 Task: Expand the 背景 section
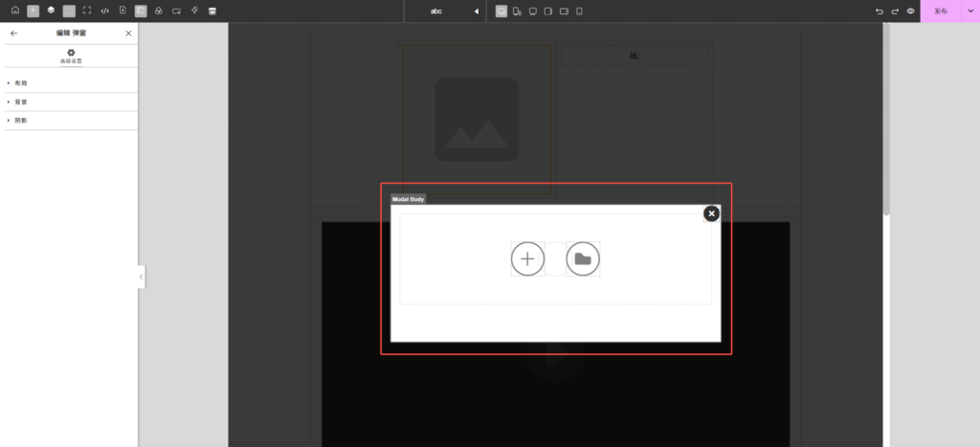(x=21, y=101)
